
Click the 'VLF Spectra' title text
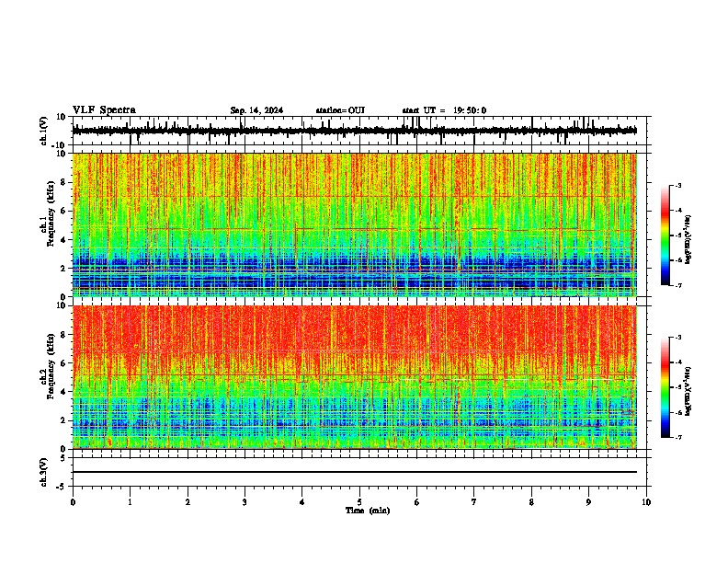105,110
